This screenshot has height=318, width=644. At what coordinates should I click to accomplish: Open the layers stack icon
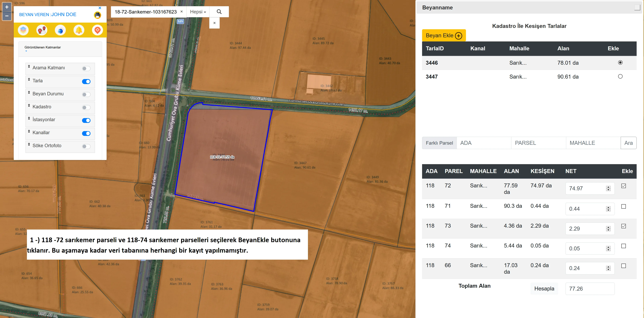pyautogui.click(x=23, y=30)
